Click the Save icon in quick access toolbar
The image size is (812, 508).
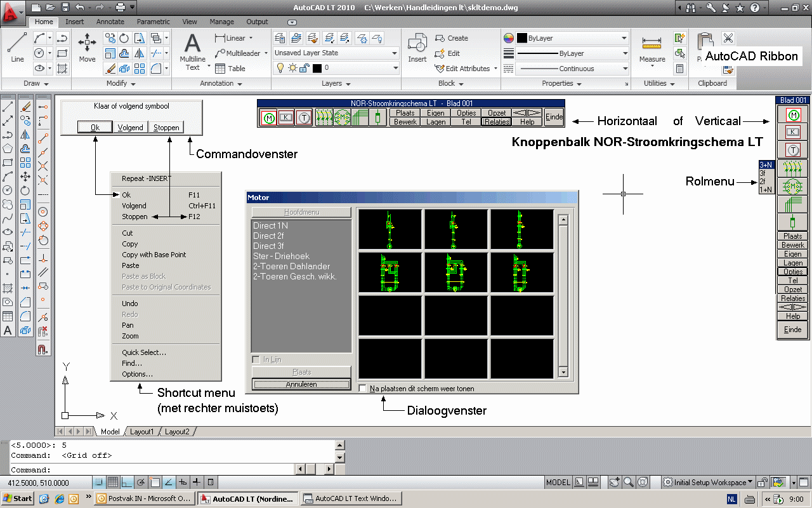[x=65, y=8]
